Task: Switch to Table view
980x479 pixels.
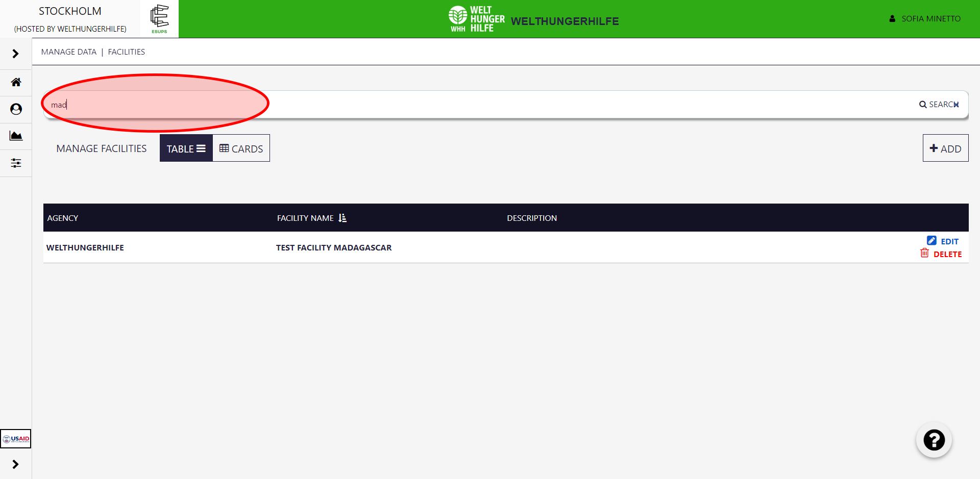Action: (186, 148)
